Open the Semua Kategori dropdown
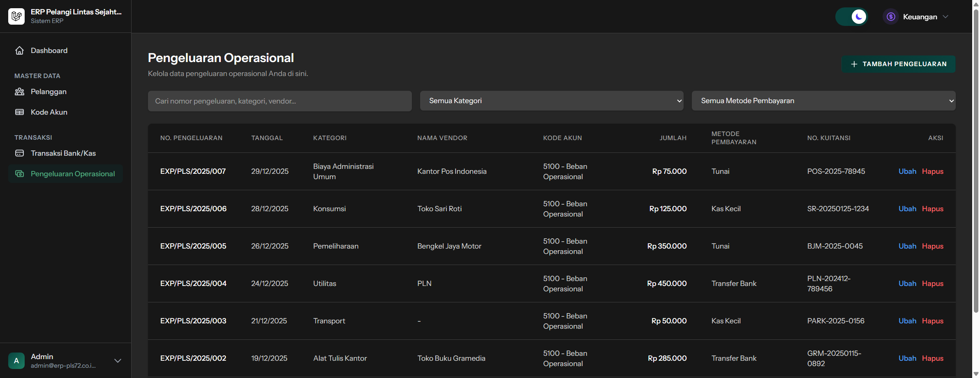Screen dimensions: 980x378 pos(551,101)
